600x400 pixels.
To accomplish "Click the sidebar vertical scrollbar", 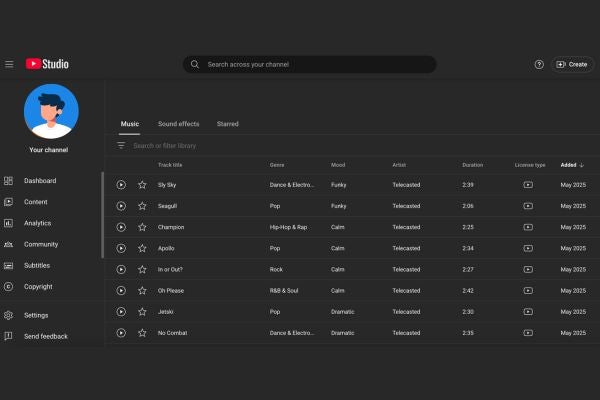I will pyautogui.click(x=102, y=215).
